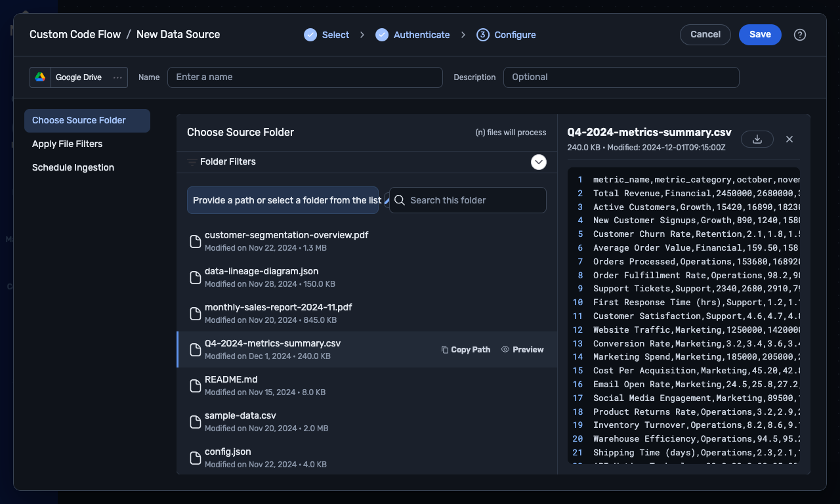
Task: Select customer-segmentation-overview.pdf in the list
Action: click(x=367, y=241)
